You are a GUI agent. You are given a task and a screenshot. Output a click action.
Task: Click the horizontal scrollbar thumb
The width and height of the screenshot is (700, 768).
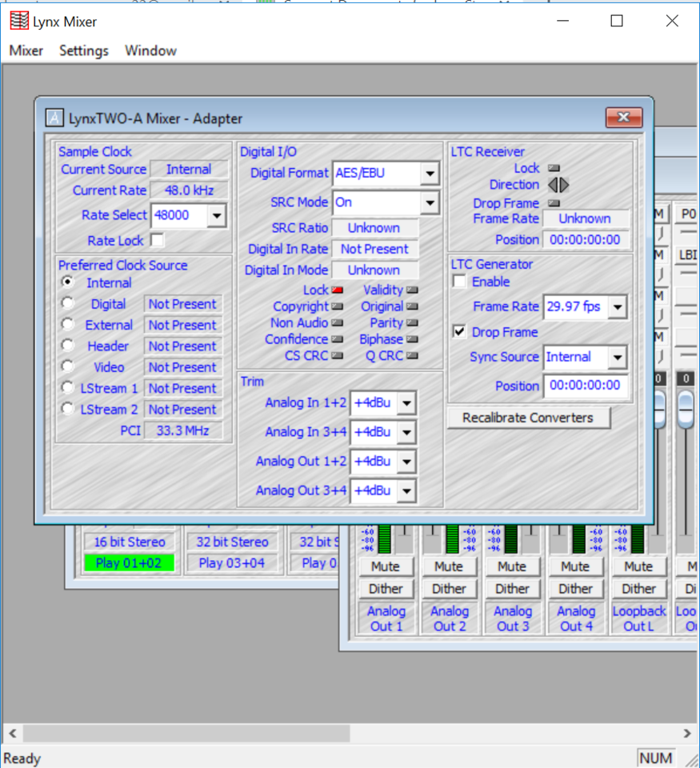186,734
